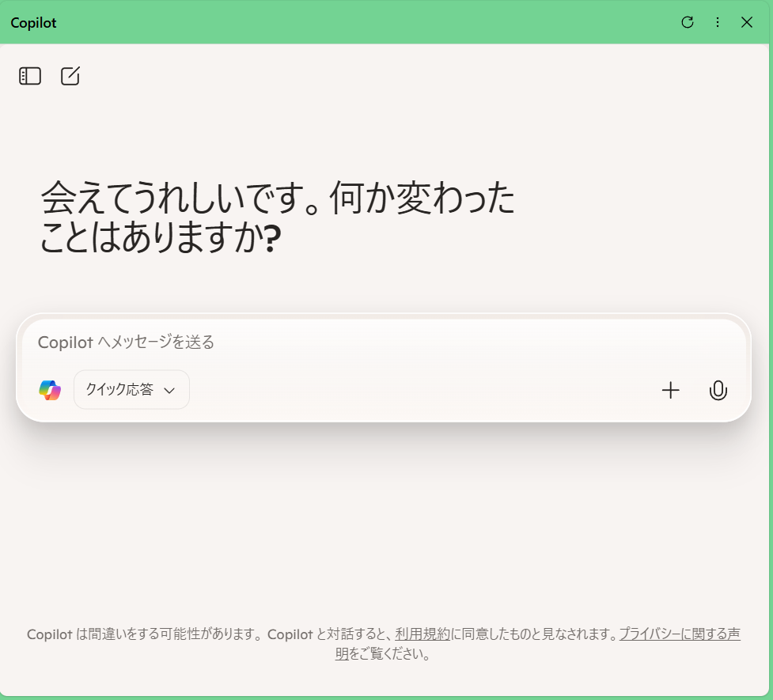
Task: Click the greeting heading 会えてうれしいです
Action: point(279,217)
